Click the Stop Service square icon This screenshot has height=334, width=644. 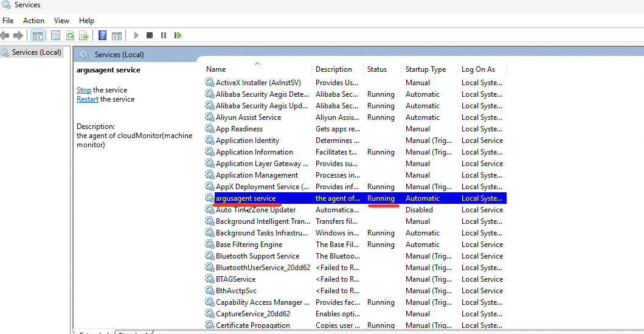pyautogui.click(x=150, y=36)
